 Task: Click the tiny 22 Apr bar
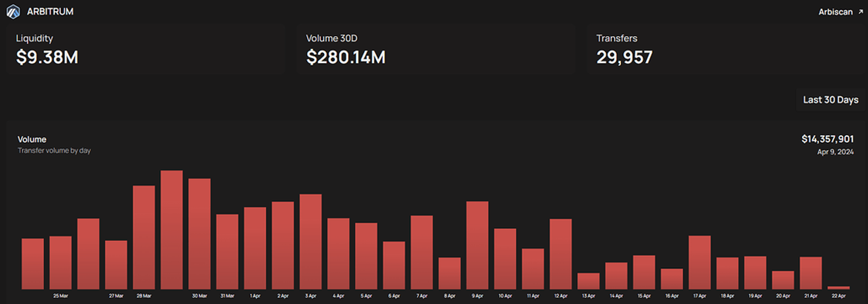pyautogui.click(x=838, y=287)
